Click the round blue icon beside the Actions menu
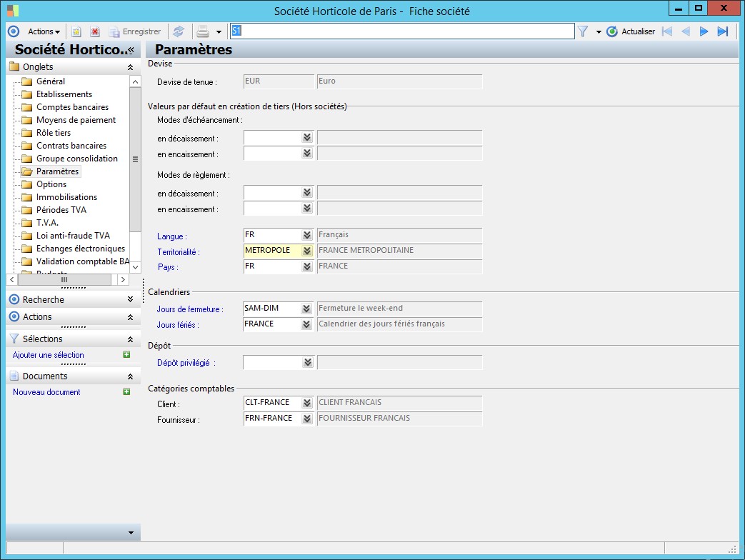The image size is (745, 560). pyautogui.click(x=14, y=31)
